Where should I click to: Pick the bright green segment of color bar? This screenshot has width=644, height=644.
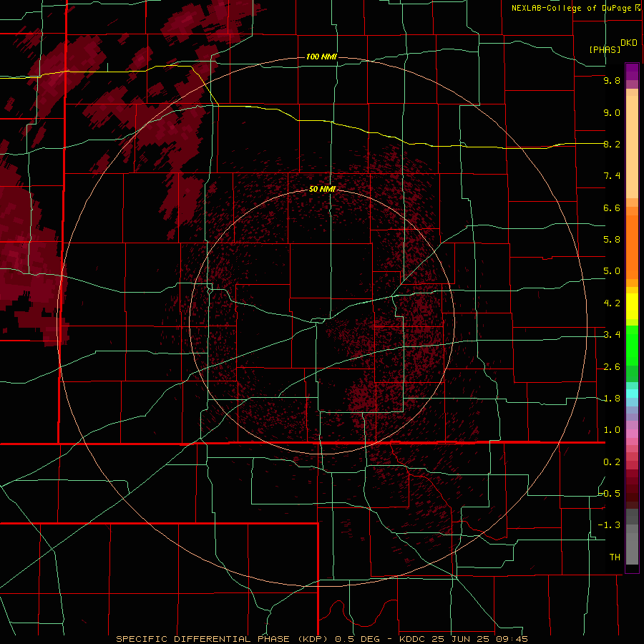632,346
